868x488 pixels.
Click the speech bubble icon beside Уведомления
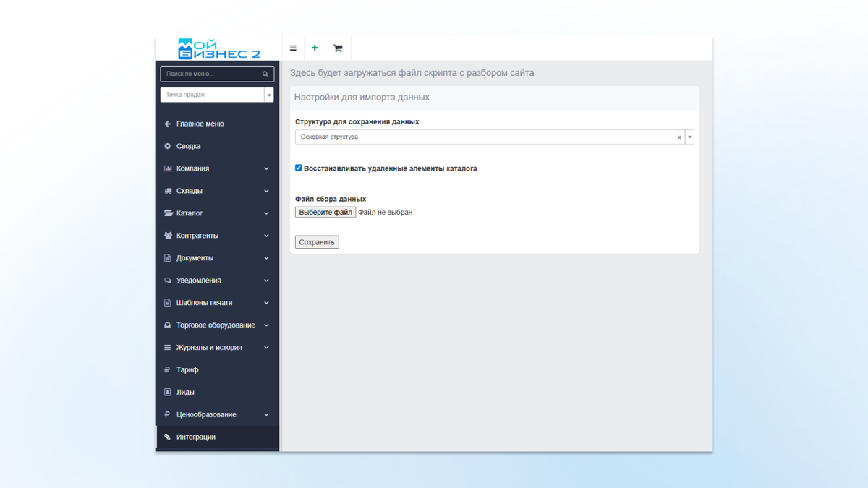(x=168, y=281)
